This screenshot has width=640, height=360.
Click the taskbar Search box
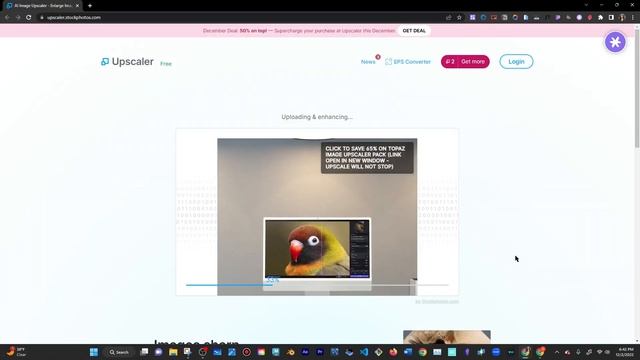(x=119, y=352)
